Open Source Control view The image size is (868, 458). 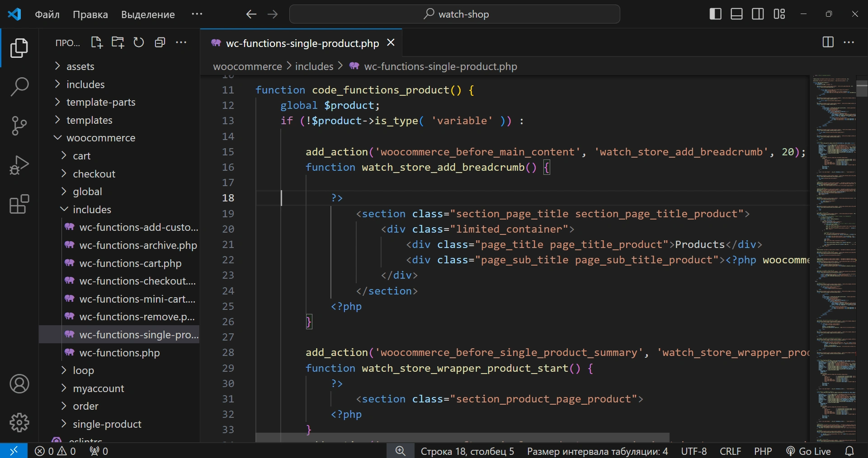(x=19, y=126)
